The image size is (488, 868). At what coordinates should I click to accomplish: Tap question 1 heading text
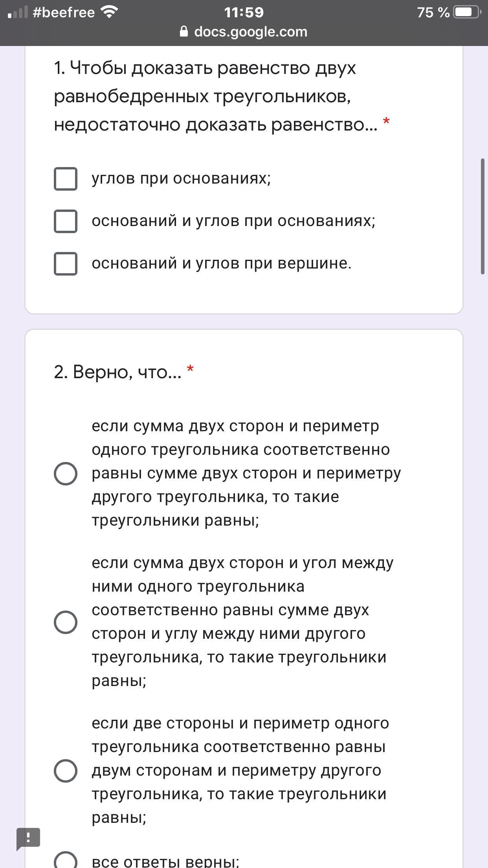[216, 96]
